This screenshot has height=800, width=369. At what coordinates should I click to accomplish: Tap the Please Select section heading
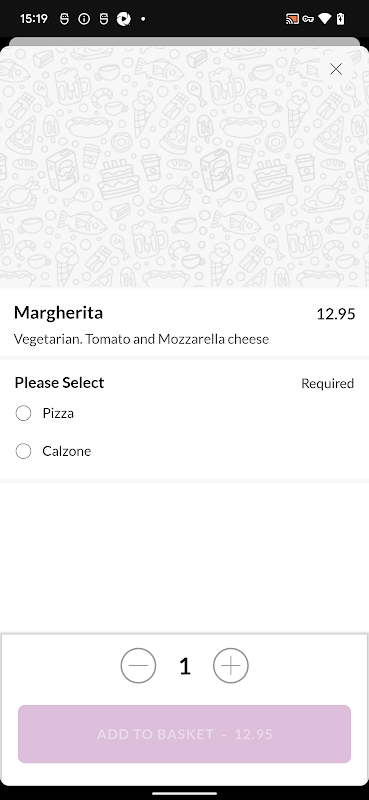click(x=59, y=383)
